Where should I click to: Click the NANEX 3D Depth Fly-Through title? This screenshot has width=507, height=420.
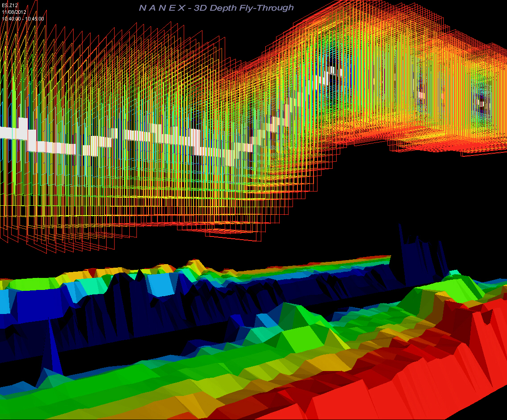click(x=216, y=8)
